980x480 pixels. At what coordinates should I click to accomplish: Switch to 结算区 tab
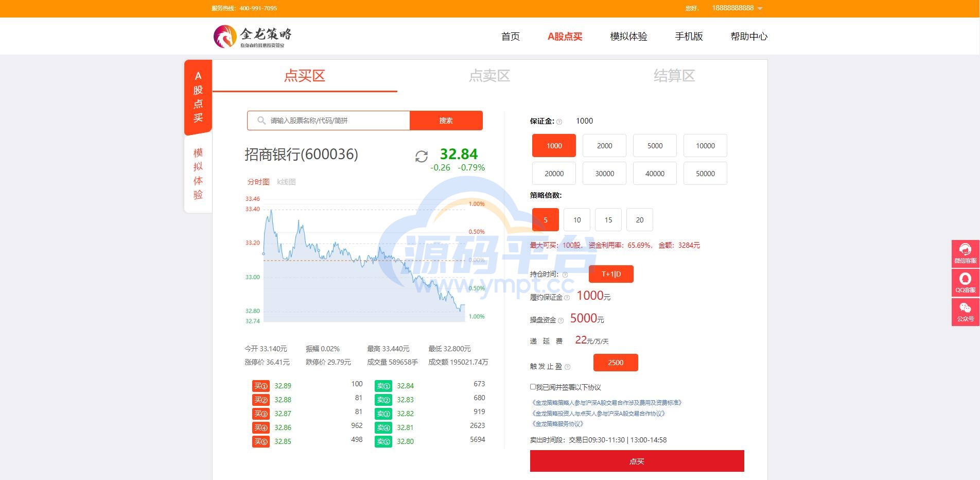point(674,76)
